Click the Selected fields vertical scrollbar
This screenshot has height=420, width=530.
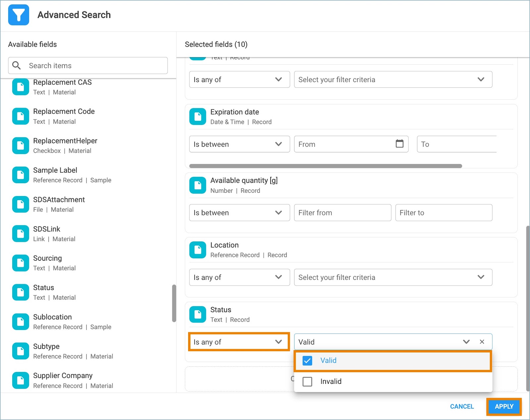click(x=527, y=309)
